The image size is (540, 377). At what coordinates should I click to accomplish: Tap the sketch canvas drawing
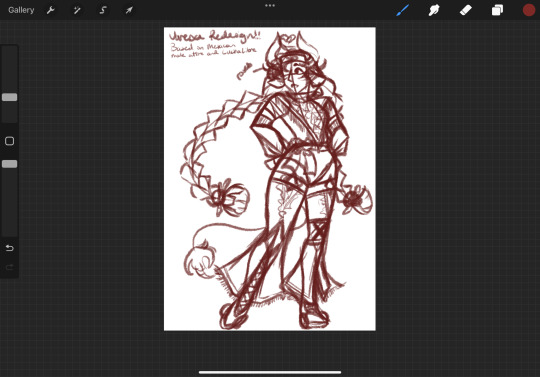(270, 179)
